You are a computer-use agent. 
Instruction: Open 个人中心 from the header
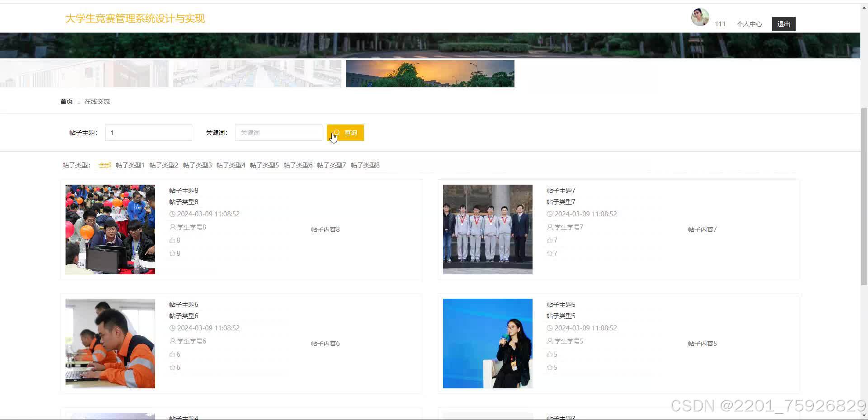point(749,24)
